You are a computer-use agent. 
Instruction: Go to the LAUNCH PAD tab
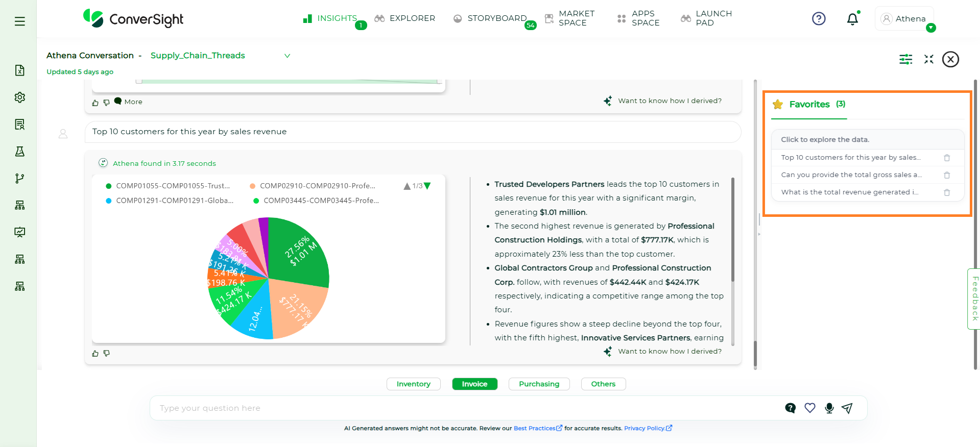[706, 18]
